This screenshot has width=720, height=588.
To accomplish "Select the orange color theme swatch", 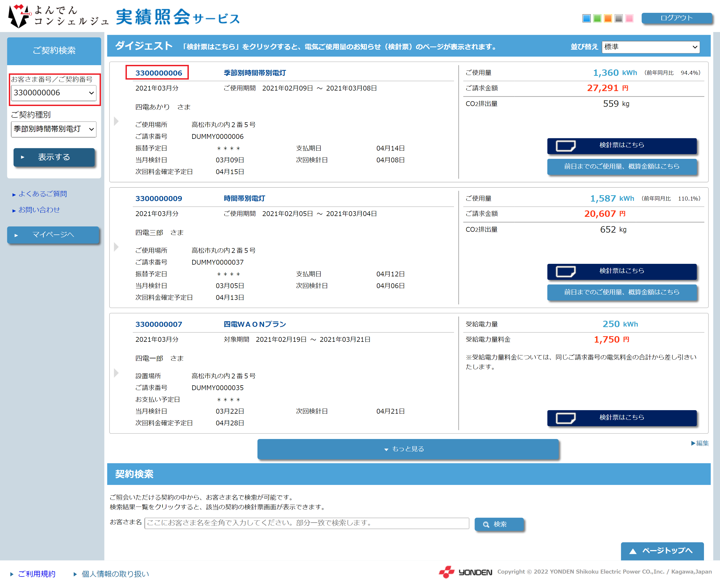I will click(608, 18).
